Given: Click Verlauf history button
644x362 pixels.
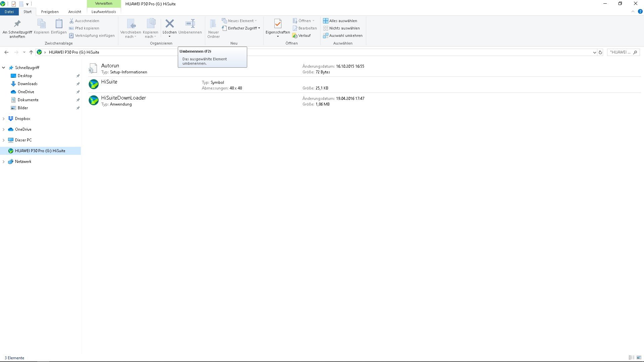Looking at the screenshot, I should click(301, 36).
